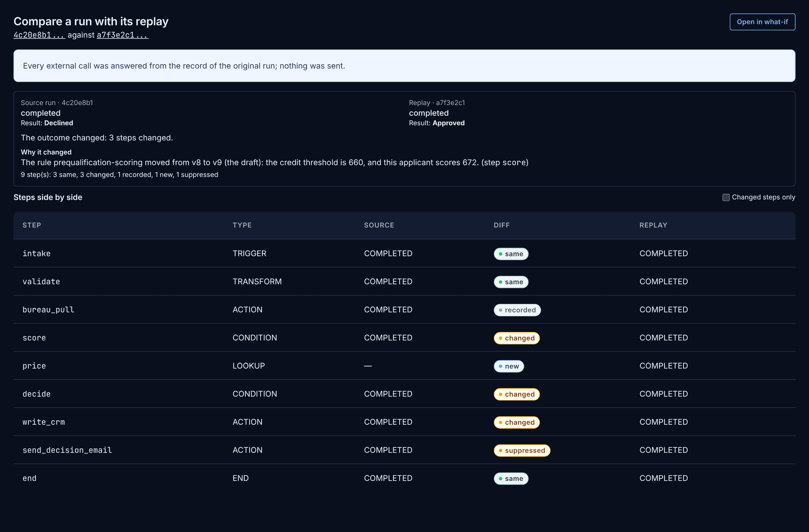The height and width of the screenshot is (532, 809).
Task: Click the LOOKUP type cell
Action: point(248,366)
